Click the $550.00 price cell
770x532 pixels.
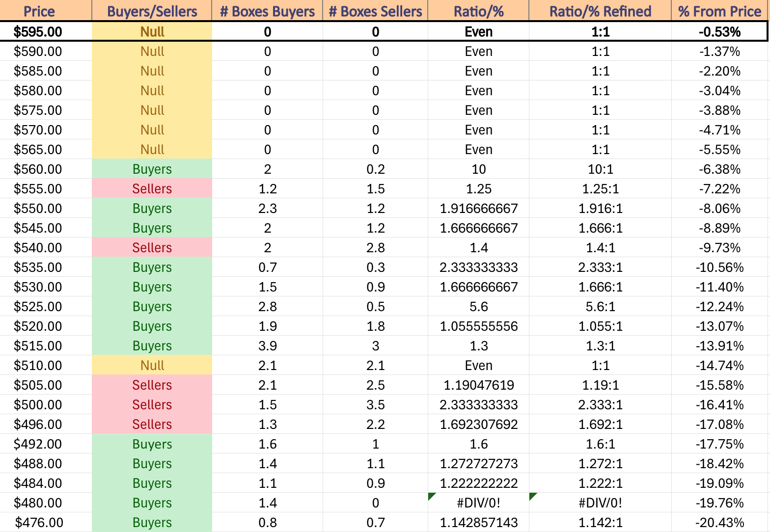(46, 208)
